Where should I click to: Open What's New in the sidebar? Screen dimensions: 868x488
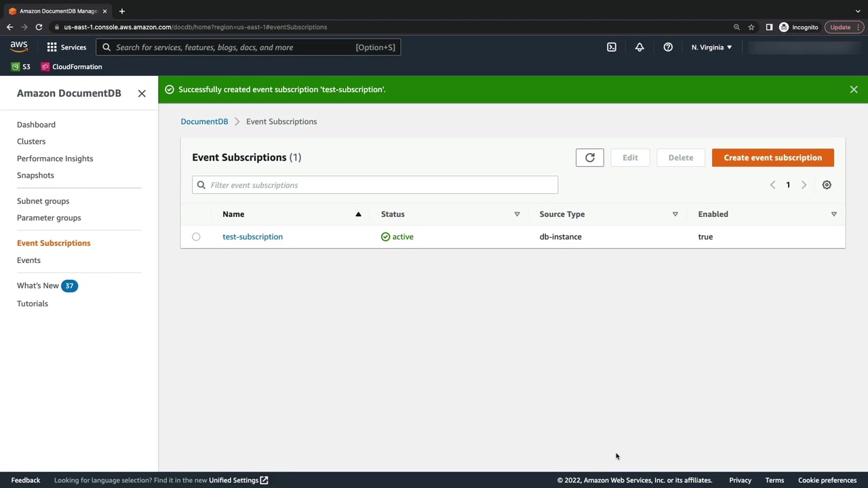coord(38,286)
